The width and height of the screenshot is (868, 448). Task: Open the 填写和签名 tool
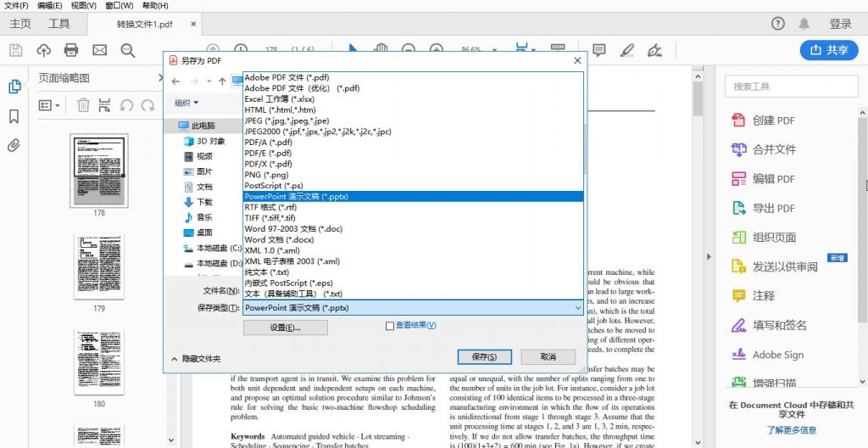[x=769, y=326]
